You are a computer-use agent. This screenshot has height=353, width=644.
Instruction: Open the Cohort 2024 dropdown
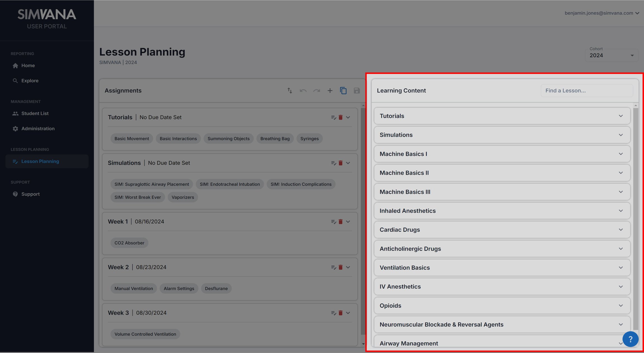(x=612, y=55)
